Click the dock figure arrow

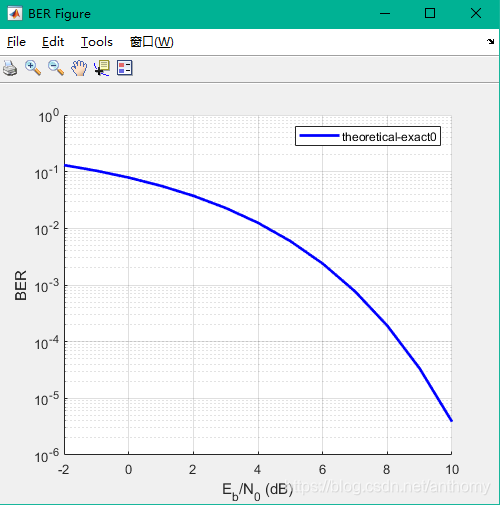(490, 42)
